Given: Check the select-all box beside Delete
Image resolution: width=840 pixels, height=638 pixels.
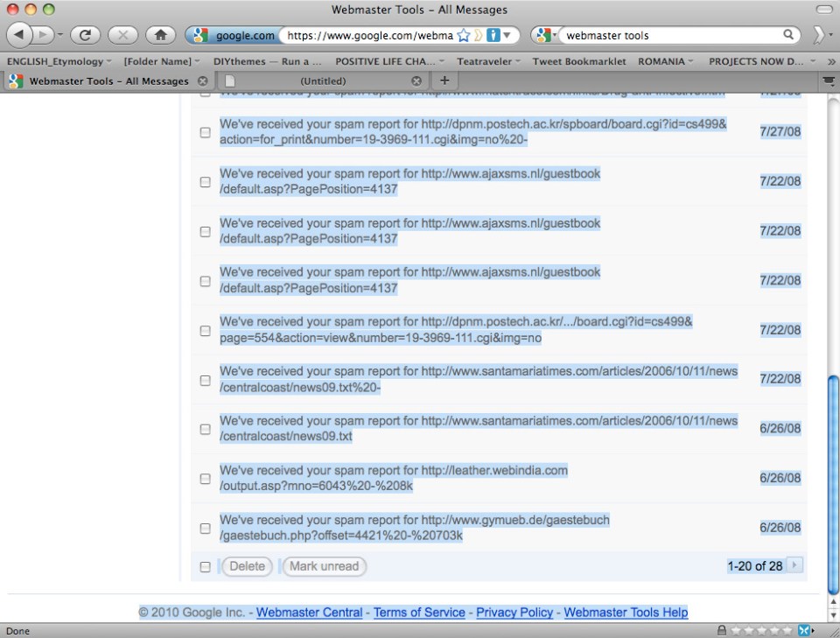Looking at the screenshot, I should [205, 566].
